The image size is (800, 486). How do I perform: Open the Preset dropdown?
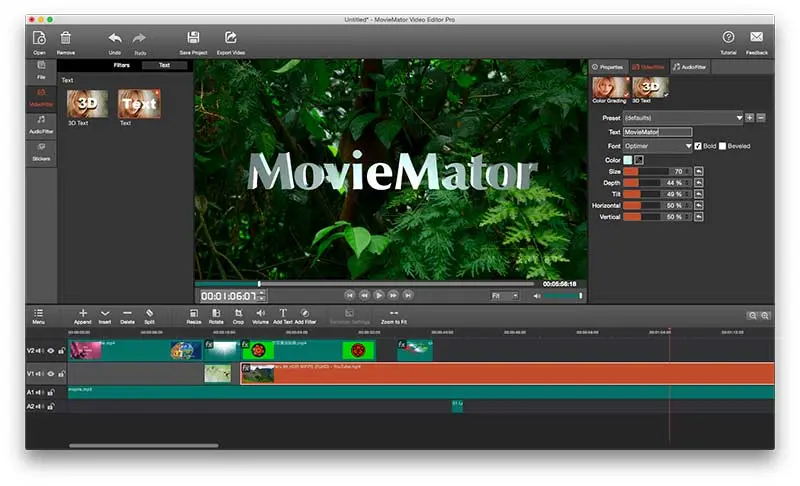tap(683, 118)
